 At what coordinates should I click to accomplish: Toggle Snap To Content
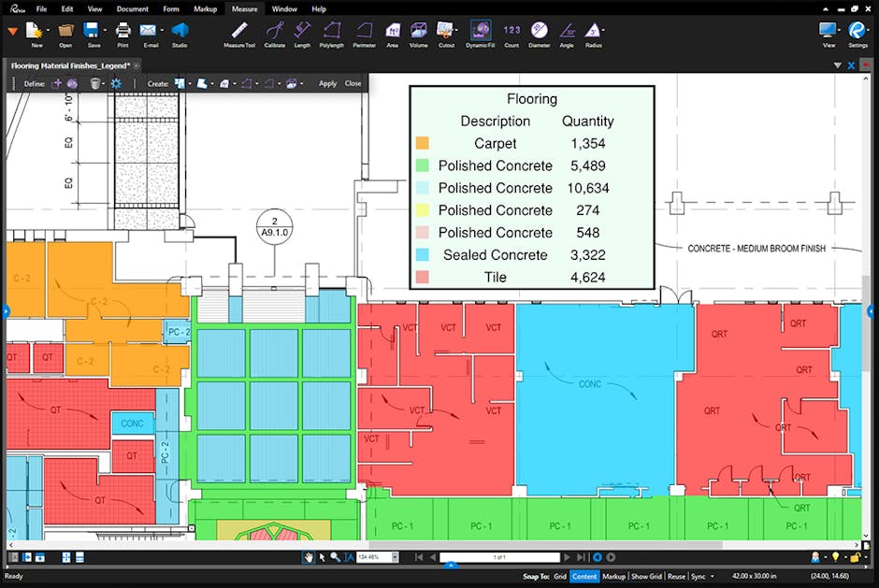tap(584, 577)
